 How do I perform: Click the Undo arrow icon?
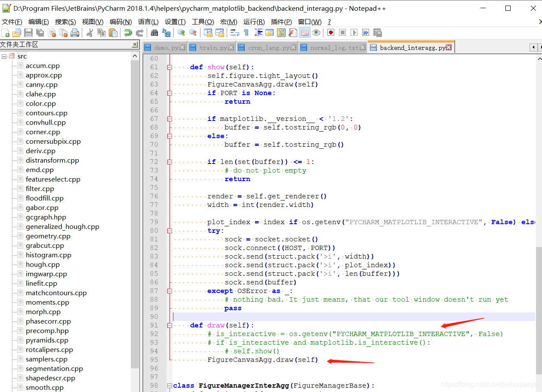coord(128,33)
